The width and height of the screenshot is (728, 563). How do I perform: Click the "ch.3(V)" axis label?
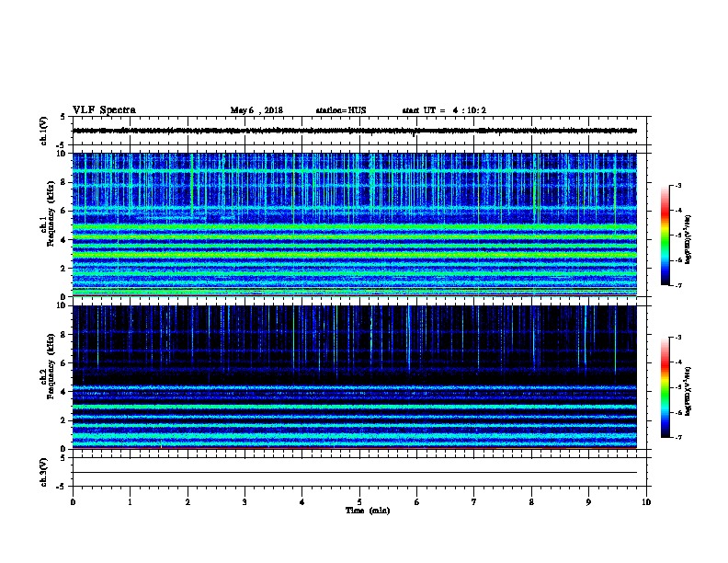pyautogui.click(x=43, y=472)
